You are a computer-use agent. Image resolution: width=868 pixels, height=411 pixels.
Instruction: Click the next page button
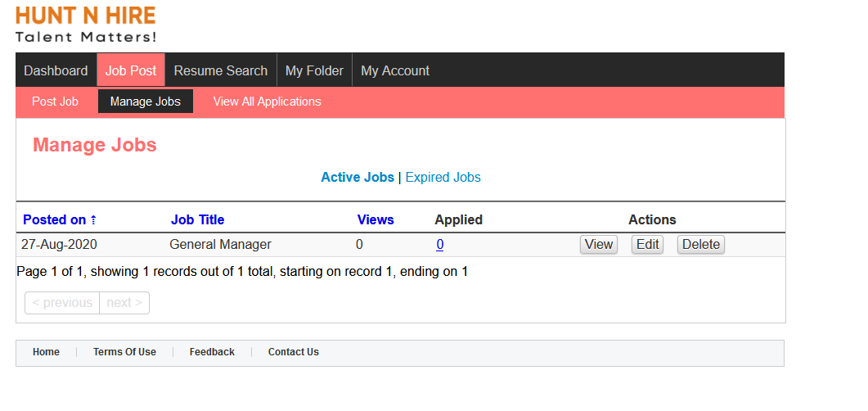coord(124,302)
